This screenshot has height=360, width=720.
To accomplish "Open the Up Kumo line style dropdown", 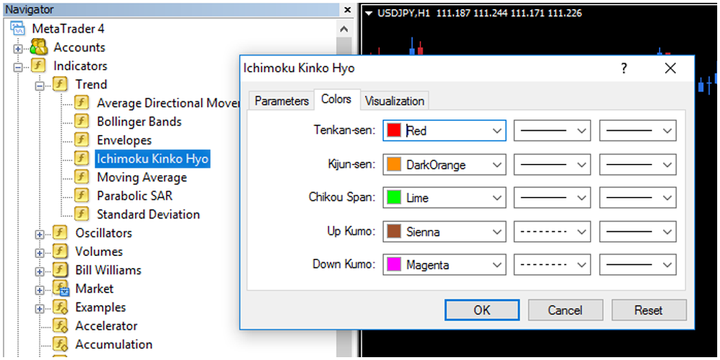I will tap(551, 231).
